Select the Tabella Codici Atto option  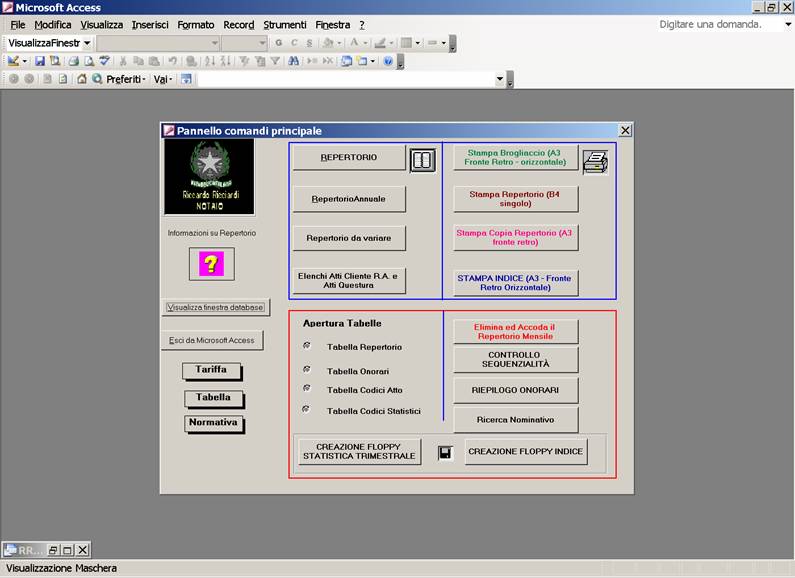coord(306,388)
